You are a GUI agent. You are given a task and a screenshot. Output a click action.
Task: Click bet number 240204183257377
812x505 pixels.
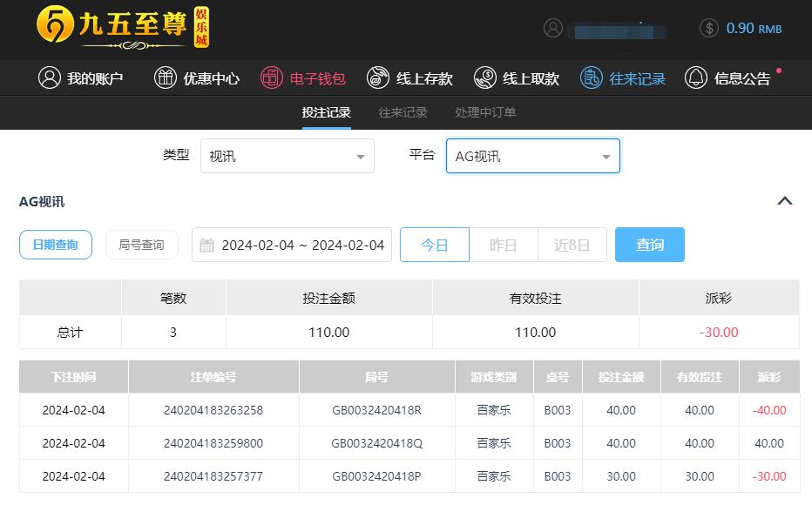point(213,476)
